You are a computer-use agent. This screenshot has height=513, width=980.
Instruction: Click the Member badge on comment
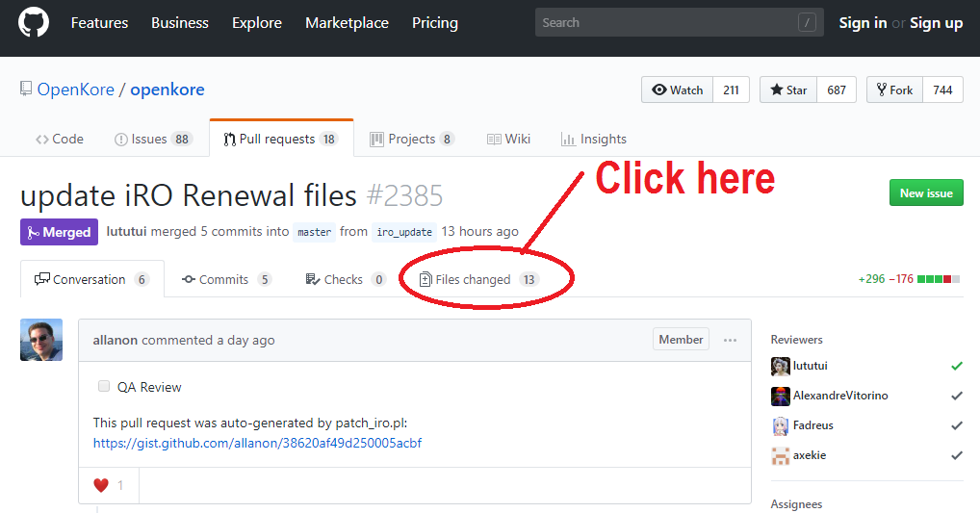pos(681,340)
